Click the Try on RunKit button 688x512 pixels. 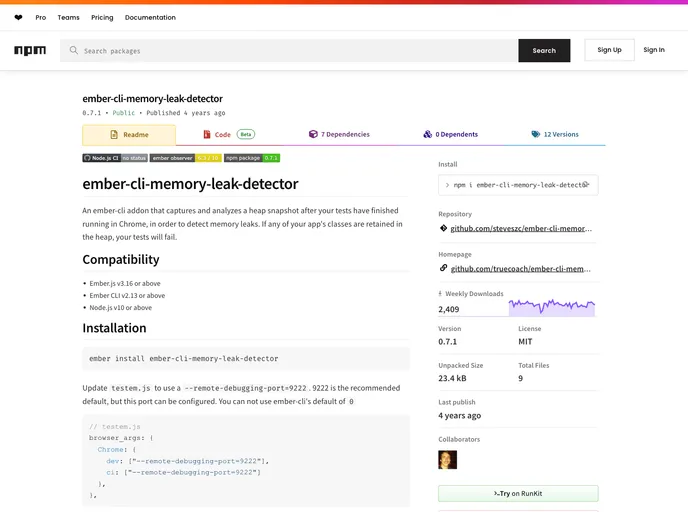(x=518, y=494)
